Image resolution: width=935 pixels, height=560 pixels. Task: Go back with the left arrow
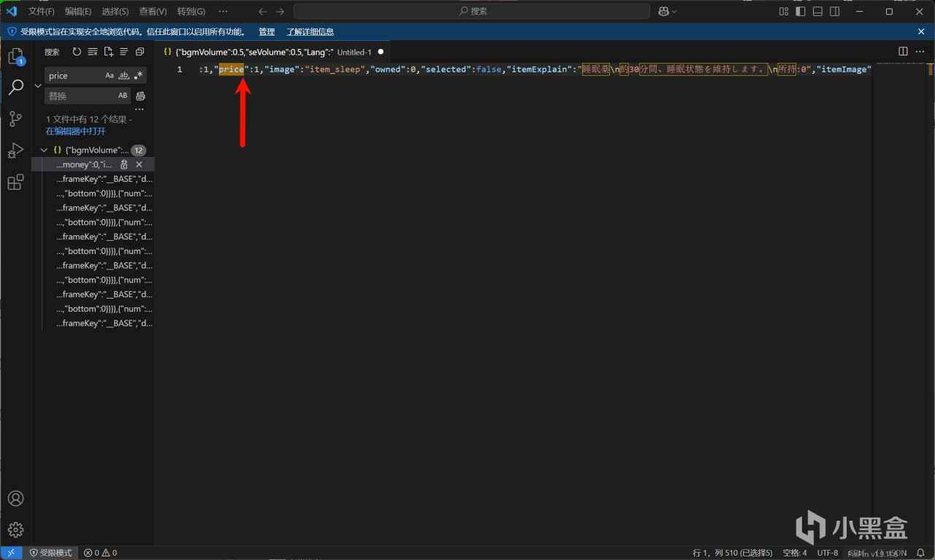[263, 11]
